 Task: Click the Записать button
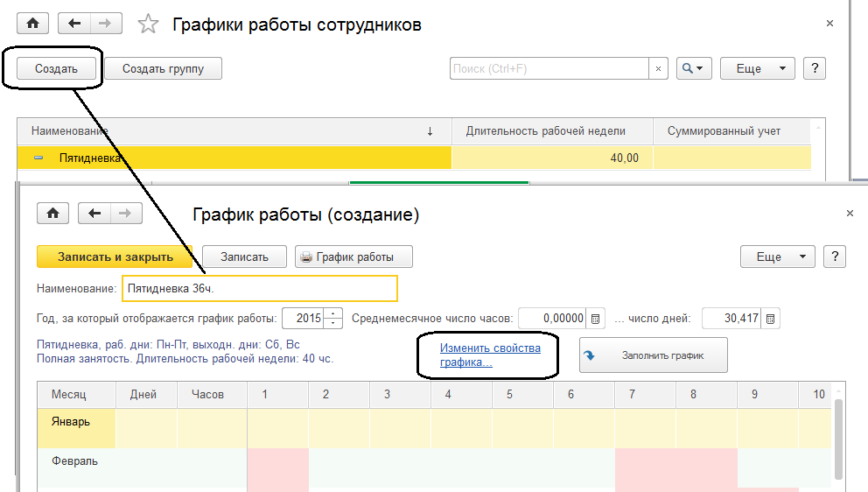click(x=244, y=257)
